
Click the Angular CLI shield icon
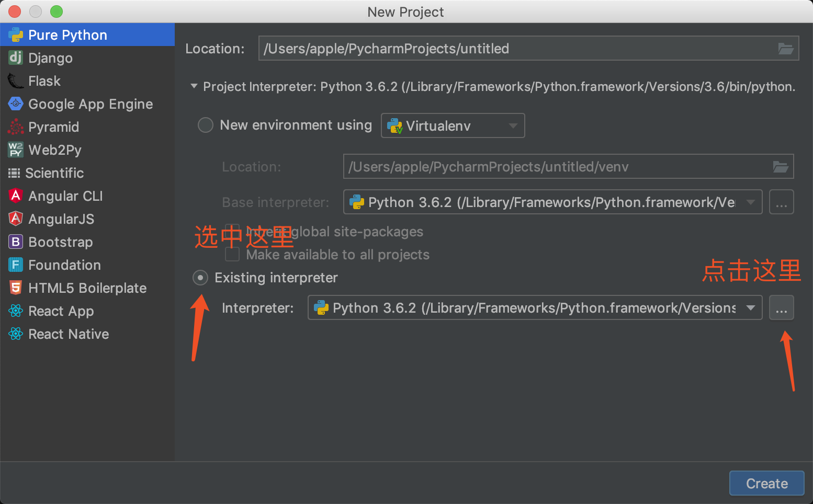tap(16, 196)
